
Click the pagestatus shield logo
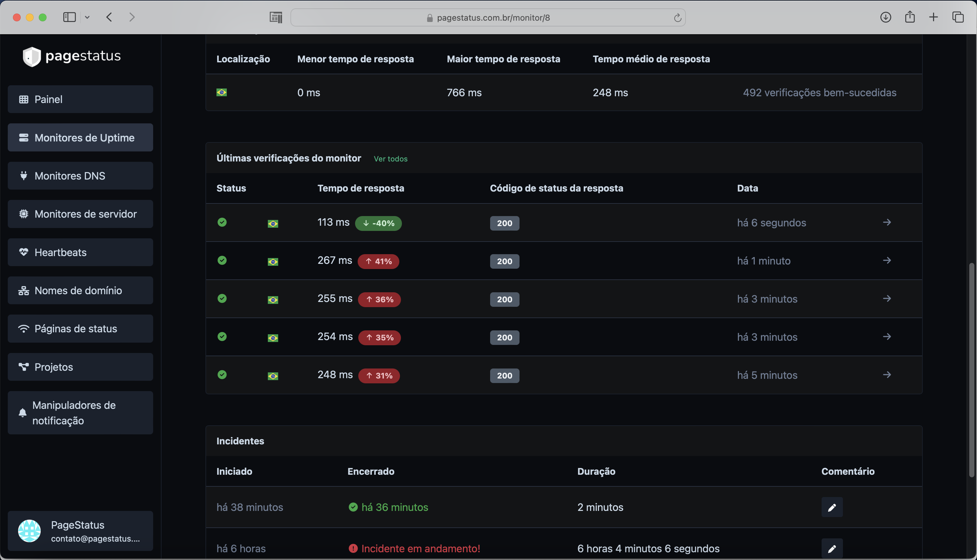tap(32, 56)
